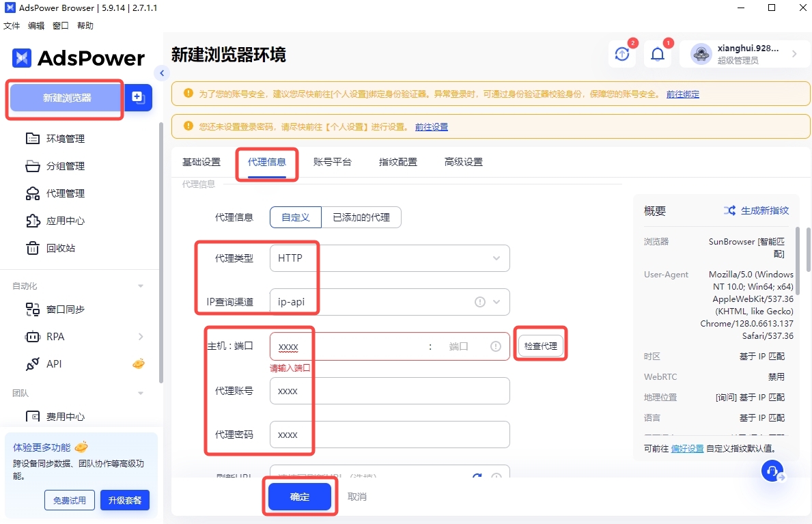Switch to the 代理信息 tab

point(267,162)
